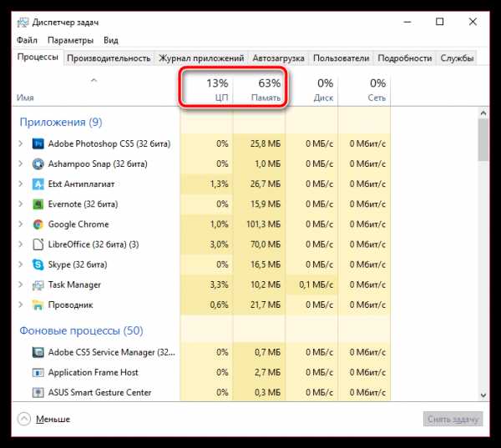Expand the LibreOffice (3) group

tap(21, 244)
